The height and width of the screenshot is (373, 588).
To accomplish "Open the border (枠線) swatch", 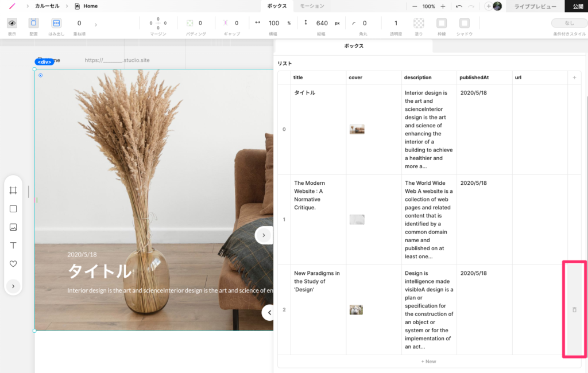I will pyautogui.click(x=442, y=24).
